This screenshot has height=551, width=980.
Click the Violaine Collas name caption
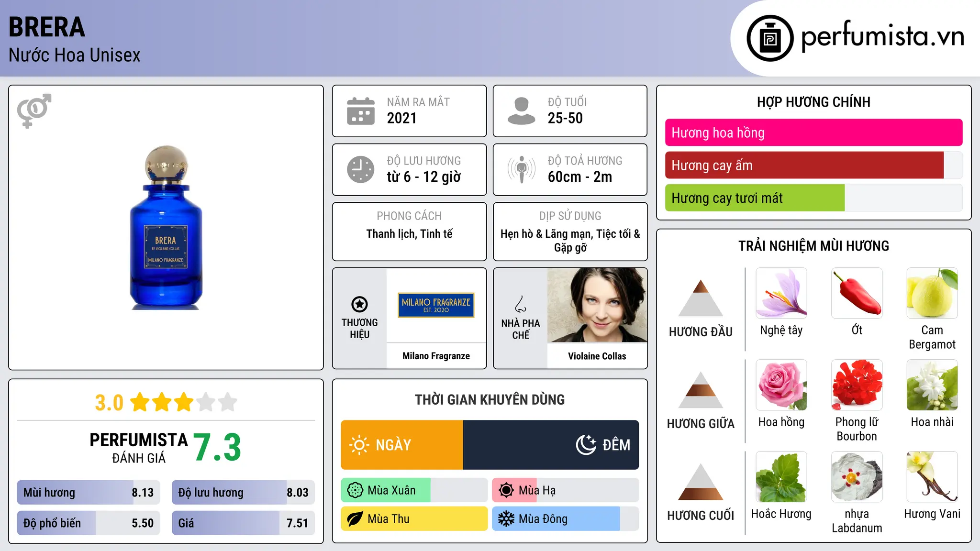[597, 356]
